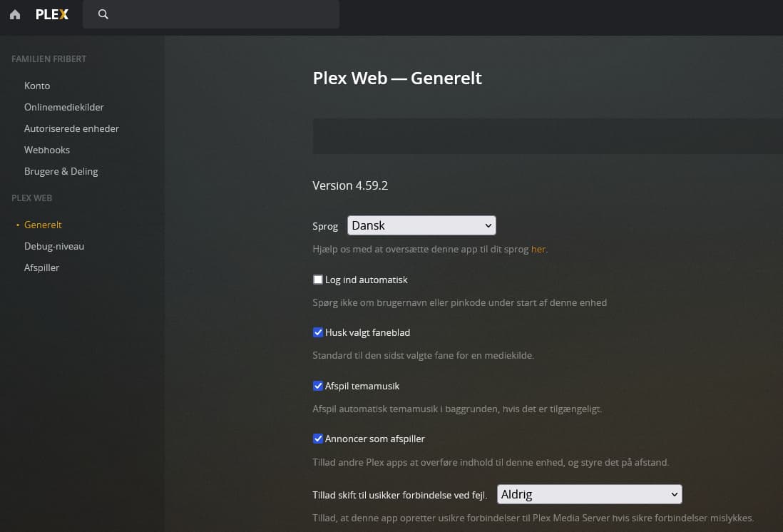Open Konto settings page

point(37,86)
